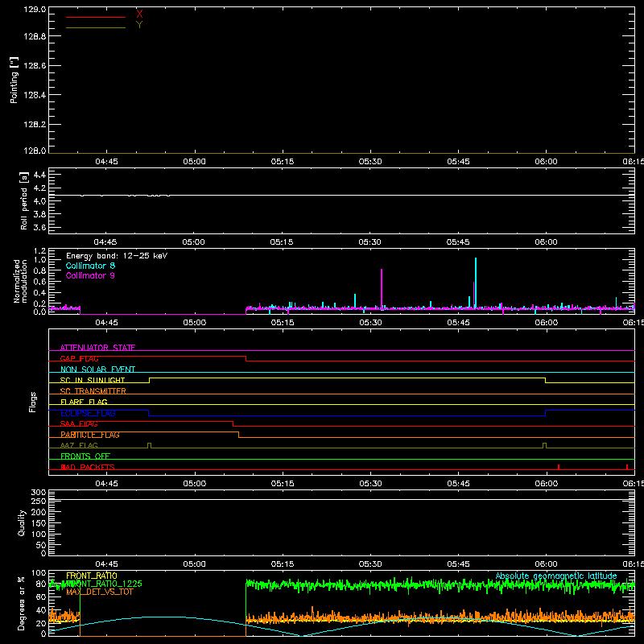Click the "Degrees or %" axis title
The width and height of the screenshot is (644, 644).
tap(22, 603)
